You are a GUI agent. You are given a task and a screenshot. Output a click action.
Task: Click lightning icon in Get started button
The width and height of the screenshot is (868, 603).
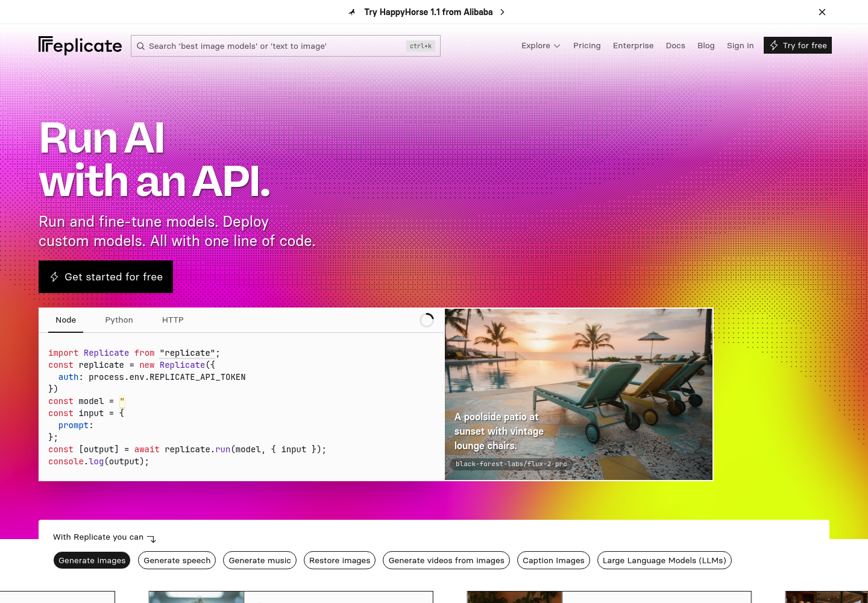(x=54, y=277)
